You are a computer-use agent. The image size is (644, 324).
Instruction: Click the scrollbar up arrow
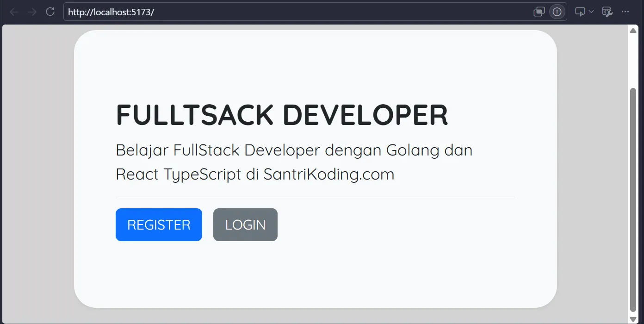633,31
